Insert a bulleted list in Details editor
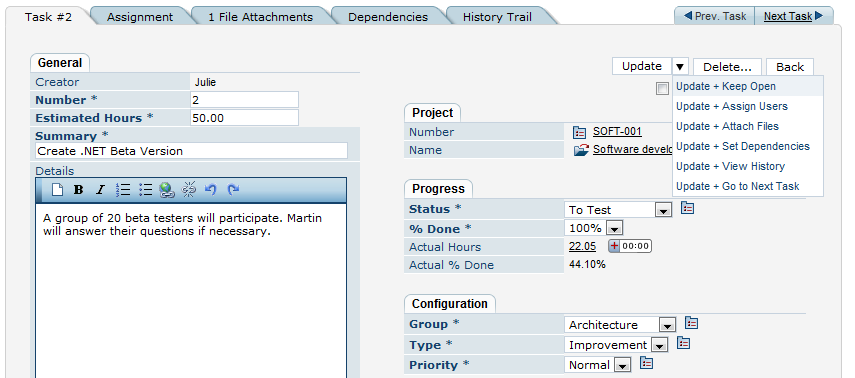Screen dimensions: 855x378 pos(145,189)
